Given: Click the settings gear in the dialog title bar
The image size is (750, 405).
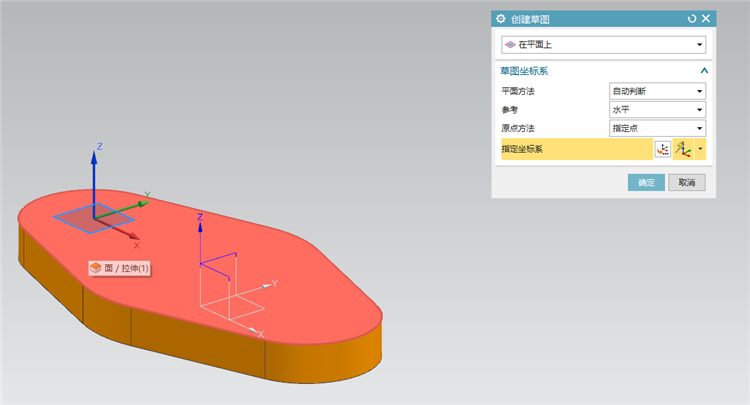Looking at the screenshot, I should (500, 19).
